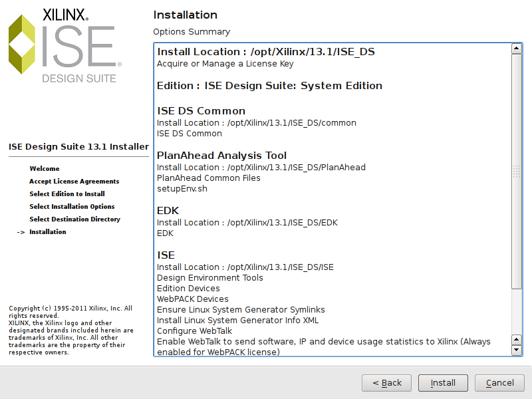Click the Xilinx ISE Design Suite logo

click(x=65, y=46)
